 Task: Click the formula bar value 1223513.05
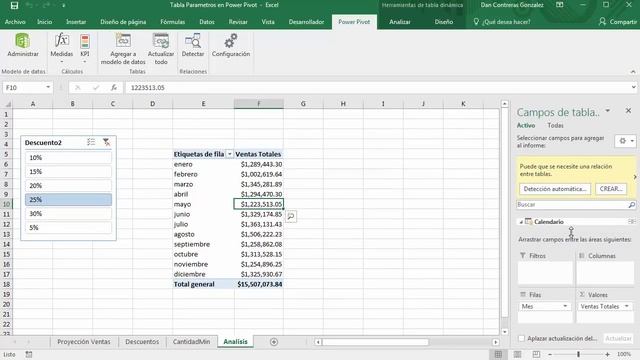tap(147, 88)
